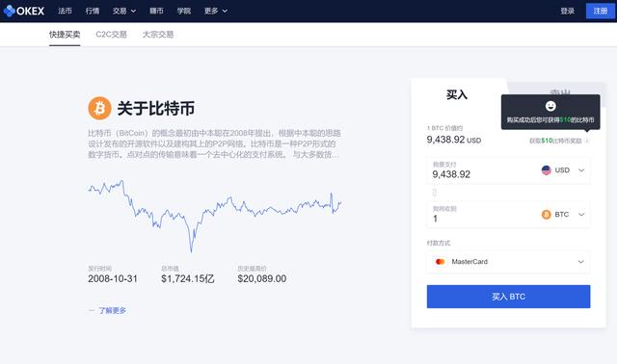Image resolution: width=617 pixels, height=364 pixels.
Task: Click the USD flag icon
Action: click(x=547, y=170)
